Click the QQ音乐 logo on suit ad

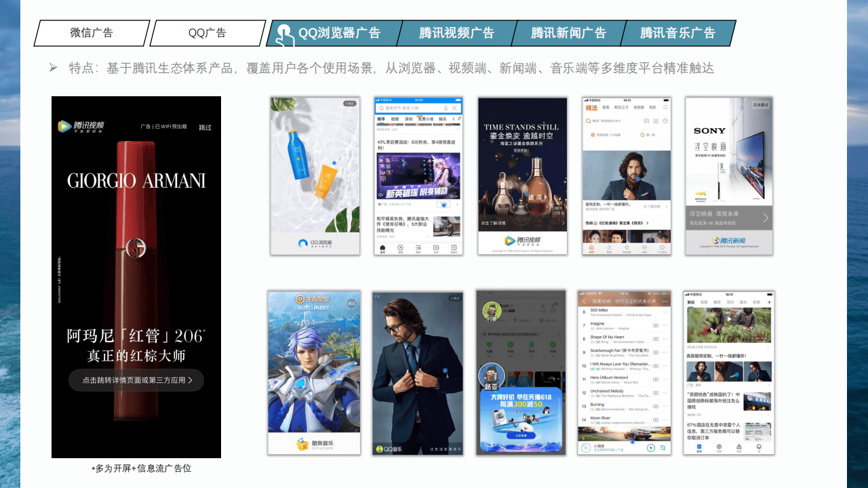pos(389,449)
